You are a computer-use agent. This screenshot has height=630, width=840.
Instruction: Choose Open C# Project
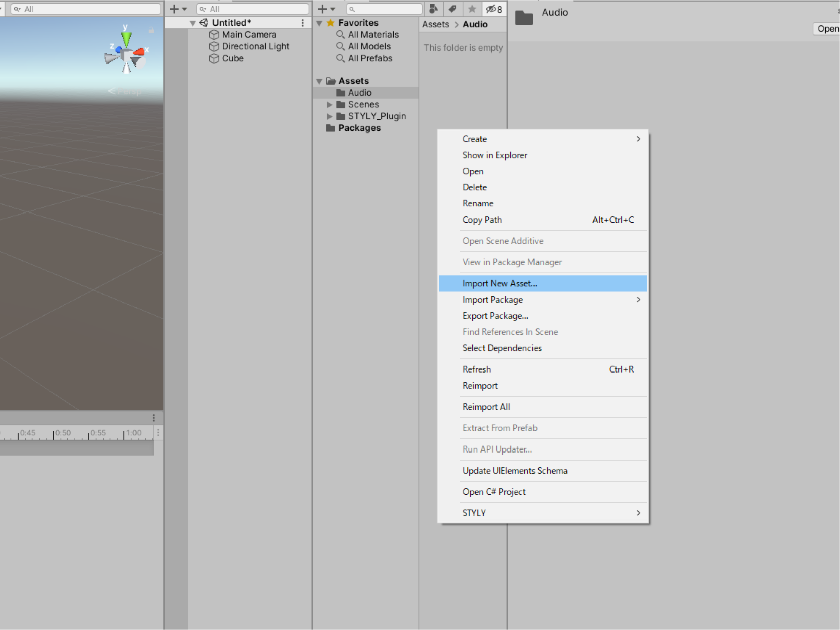point(543,492)
